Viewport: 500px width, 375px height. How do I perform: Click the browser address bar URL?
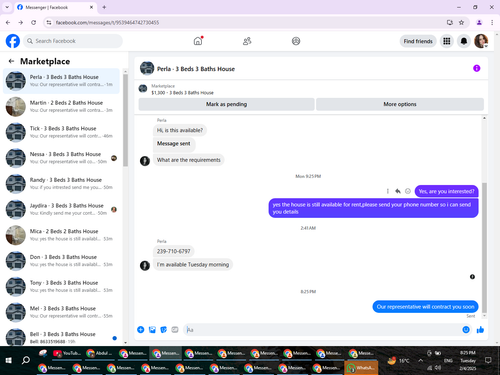click(107, 22)
